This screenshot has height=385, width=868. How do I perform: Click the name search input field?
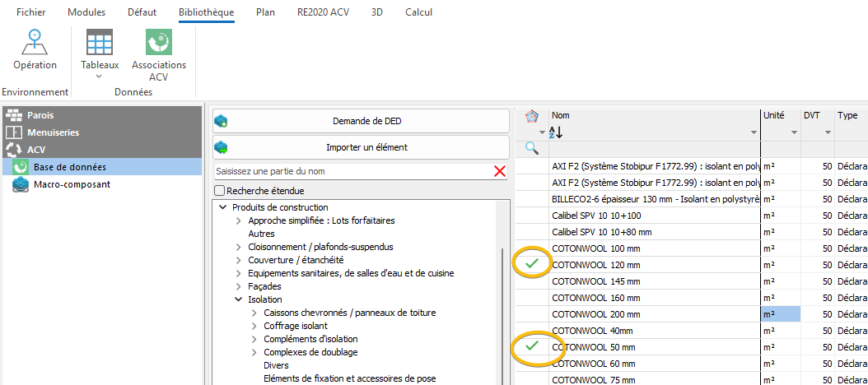[x=352, y=171]
